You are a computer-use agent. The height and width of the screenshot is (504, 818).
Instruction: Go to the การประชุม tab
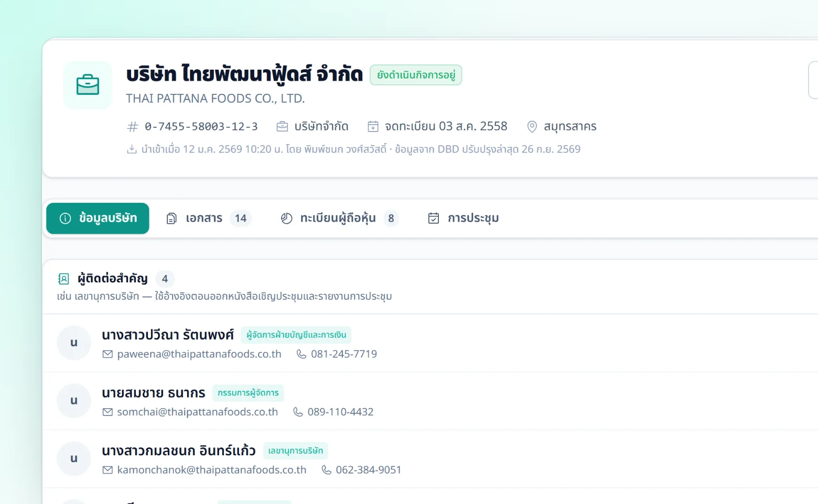pyautogui.click(x=464, y=218)
